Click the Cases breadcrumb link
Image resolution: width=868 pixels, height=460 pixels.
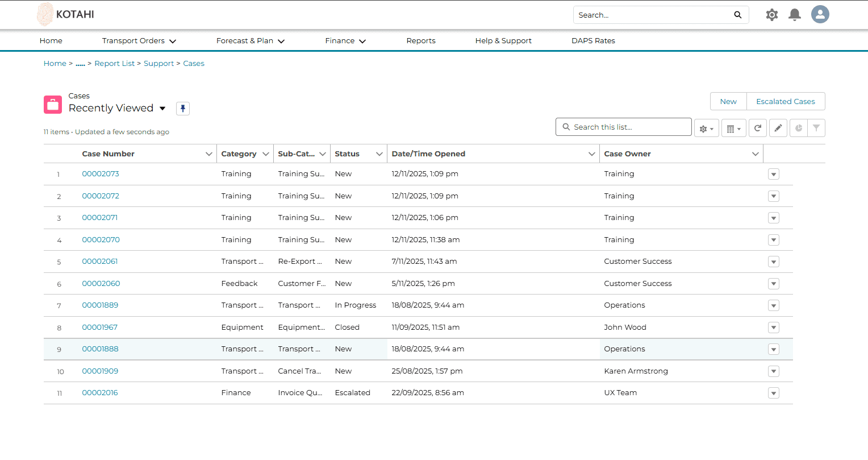point(194,64)
